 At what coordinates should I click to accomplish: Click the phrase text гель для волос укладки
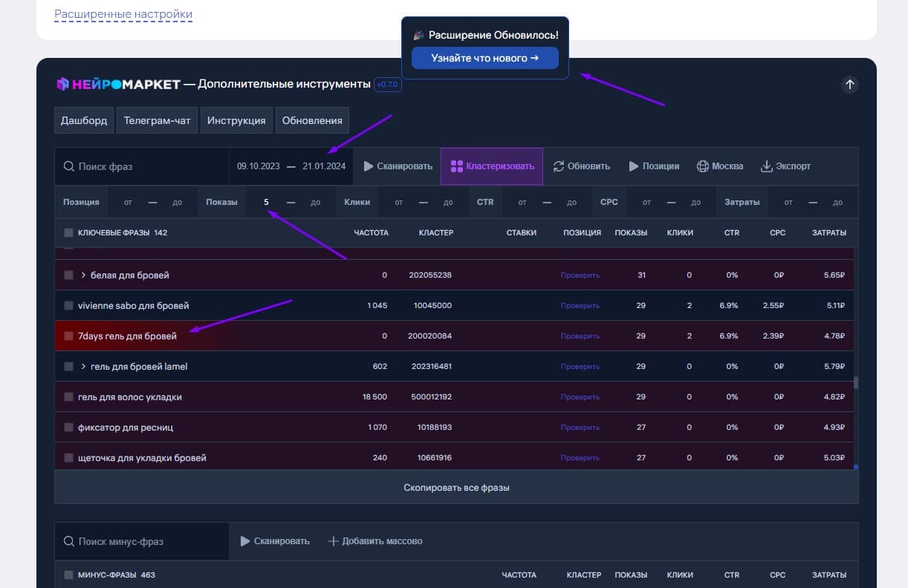tap(130, 397)
